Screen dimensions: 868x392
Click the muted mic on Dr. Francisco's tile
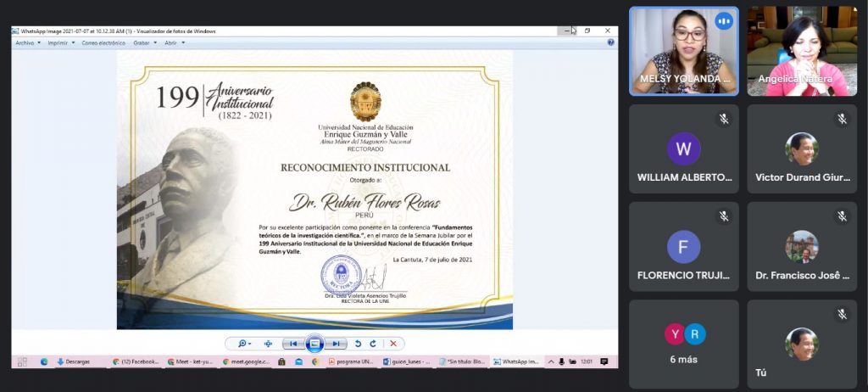click(x=842, y=217)
